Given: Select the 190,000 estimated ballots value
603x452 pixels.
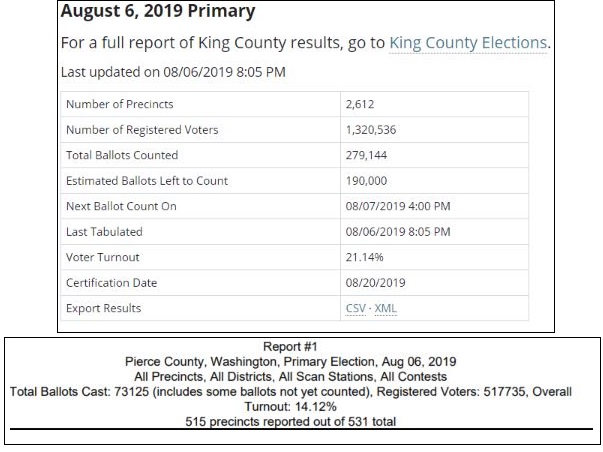Looking at the screenshot, I should pyautogui.click(x=367, y=181).
